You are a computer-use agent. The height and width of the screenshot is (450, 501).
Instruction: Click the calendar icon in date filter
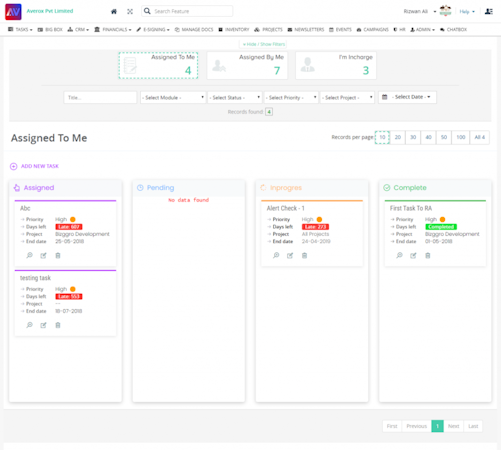tap(385, 97)
